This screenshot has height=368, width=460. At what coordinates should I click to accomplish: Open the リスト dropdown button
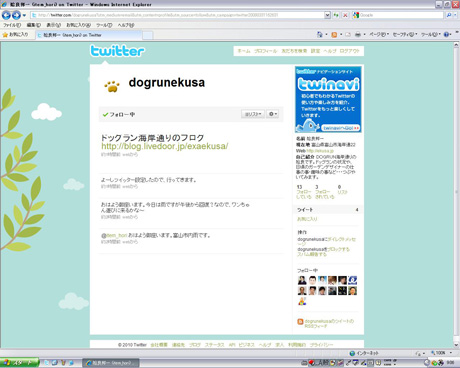(x=253, y=114)
